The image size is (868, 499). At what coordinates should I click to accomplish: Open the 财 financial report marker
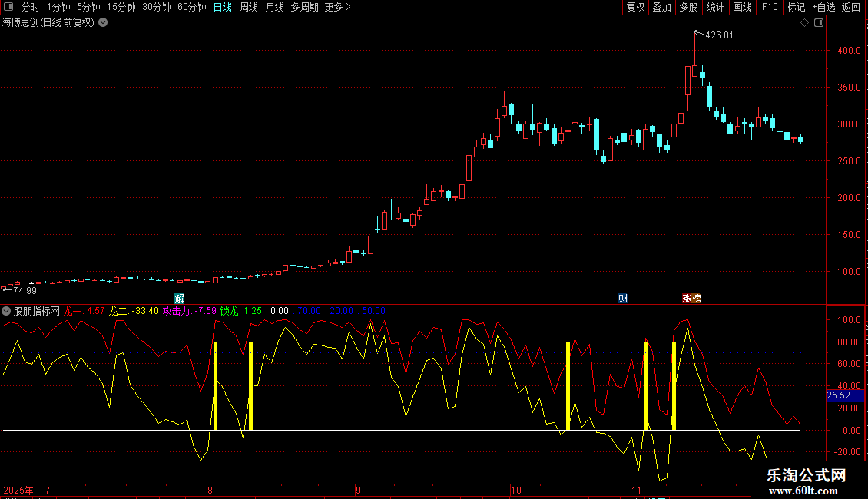[623, 299]
